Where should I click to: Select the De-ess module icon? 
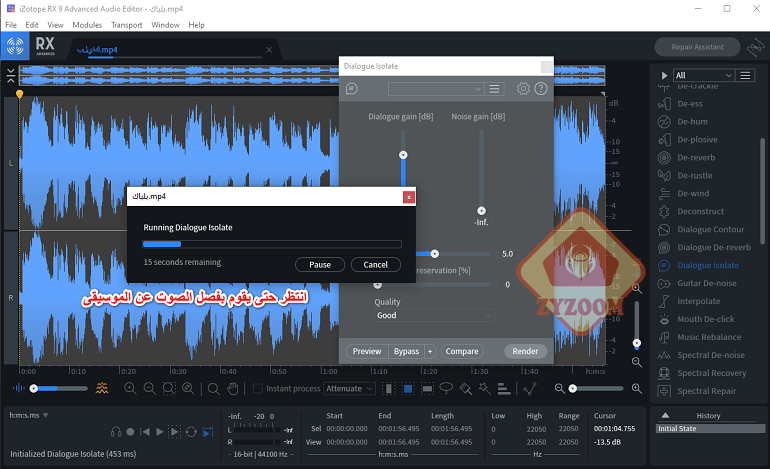click(x=664, y=104)
